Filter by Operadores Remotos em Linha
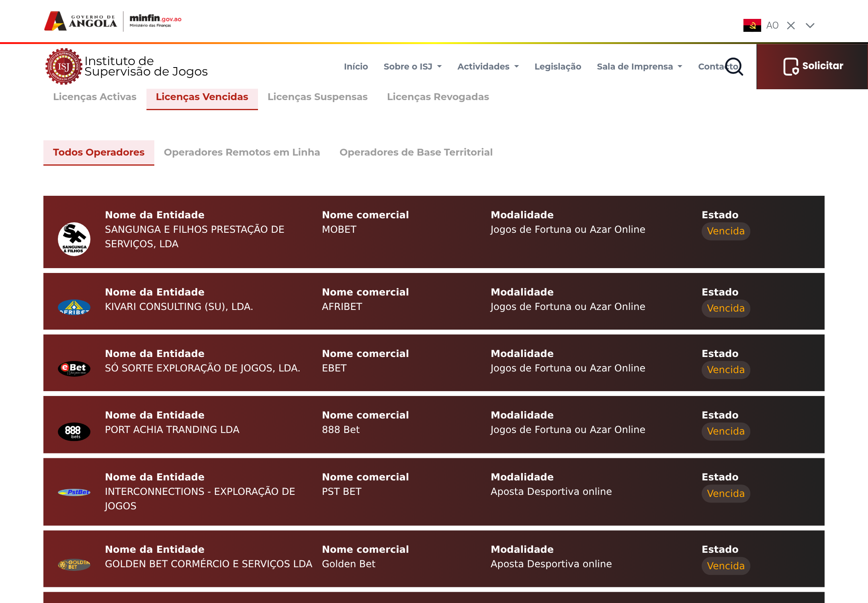868x603 pixels. (x=242, y=152)
